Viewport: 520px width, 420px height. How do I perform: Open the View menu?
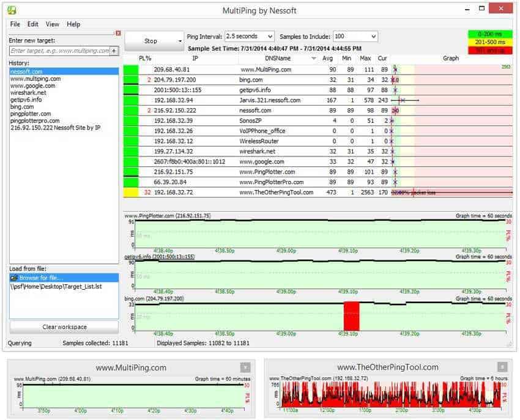53,24
